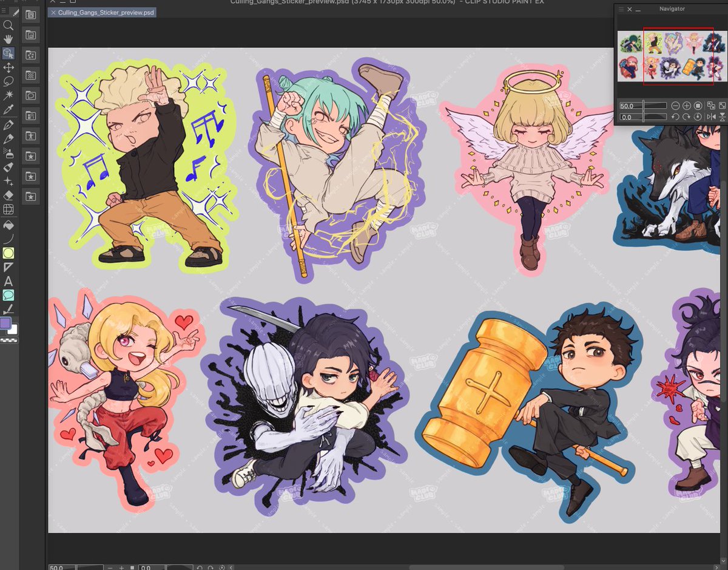Choose the transparent checkered color
The image size is (728, 570).
click(8, 341)
